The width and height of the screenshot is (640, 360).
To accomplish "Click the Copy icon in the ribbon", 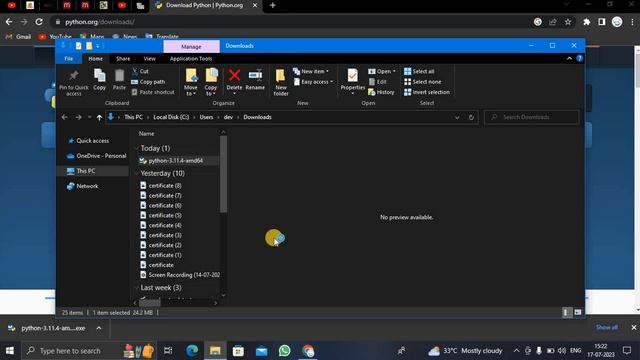I will click(x=100, y=80).
